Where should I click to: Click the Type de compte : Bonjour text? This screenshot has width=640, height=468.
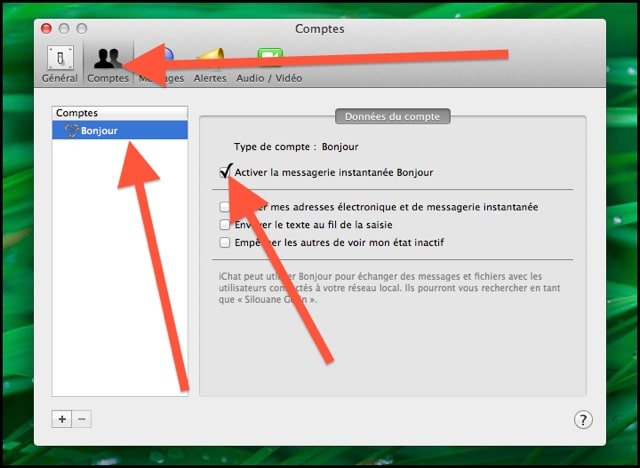click(x=296, y=146)
